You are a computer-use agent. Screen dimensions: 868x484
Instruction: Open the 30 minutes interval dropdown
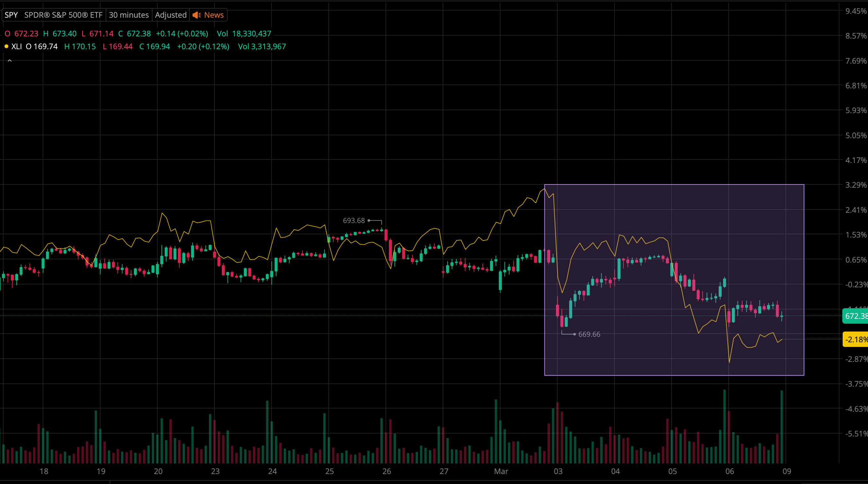click(129, 15)
